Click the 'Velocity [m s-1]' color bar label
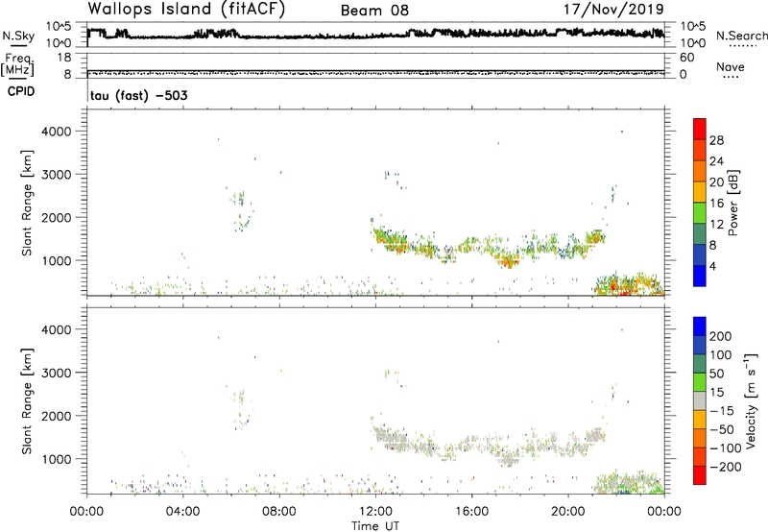768x532 pixels. [751, 400]
